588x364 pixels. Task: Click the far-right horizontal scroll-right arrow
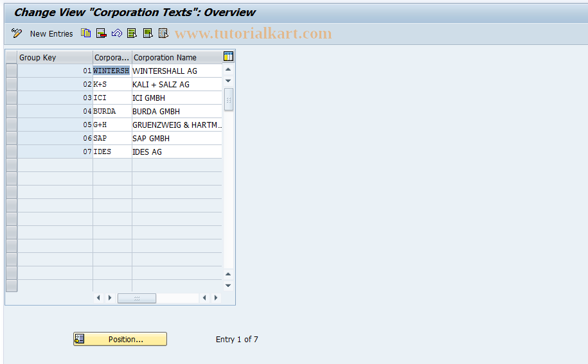(216, 298)
